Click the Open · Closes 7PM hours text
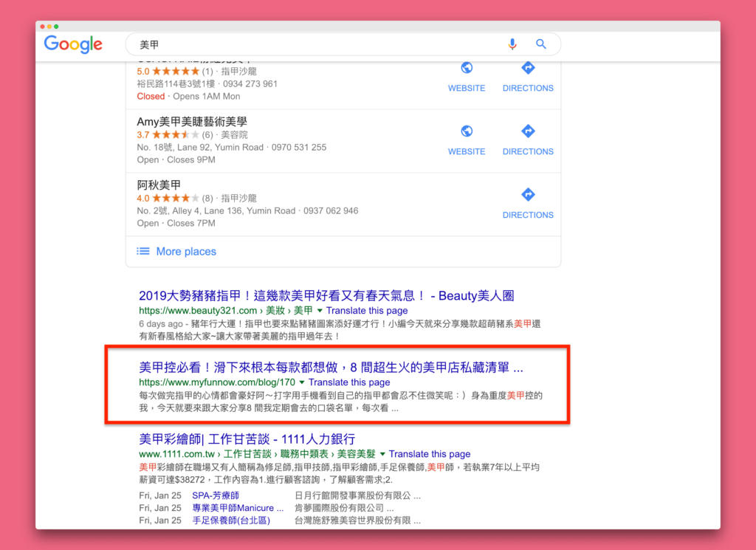 [176, 223]
